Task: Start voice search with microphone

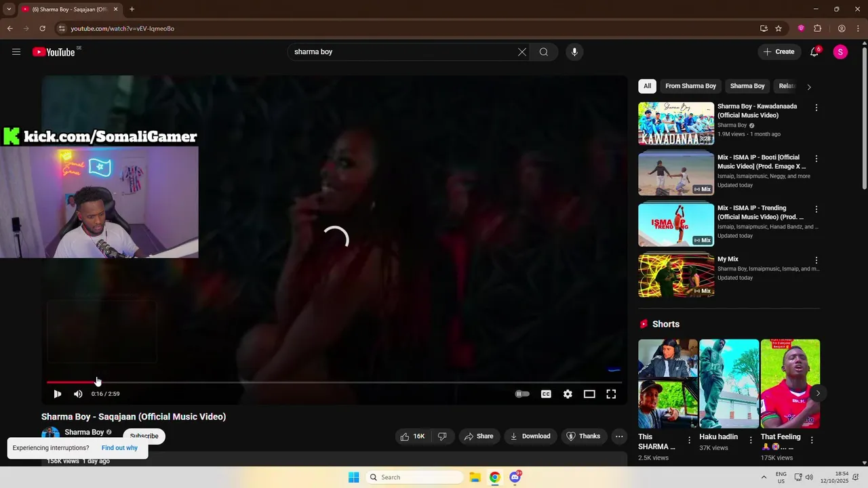Action: 574,52
